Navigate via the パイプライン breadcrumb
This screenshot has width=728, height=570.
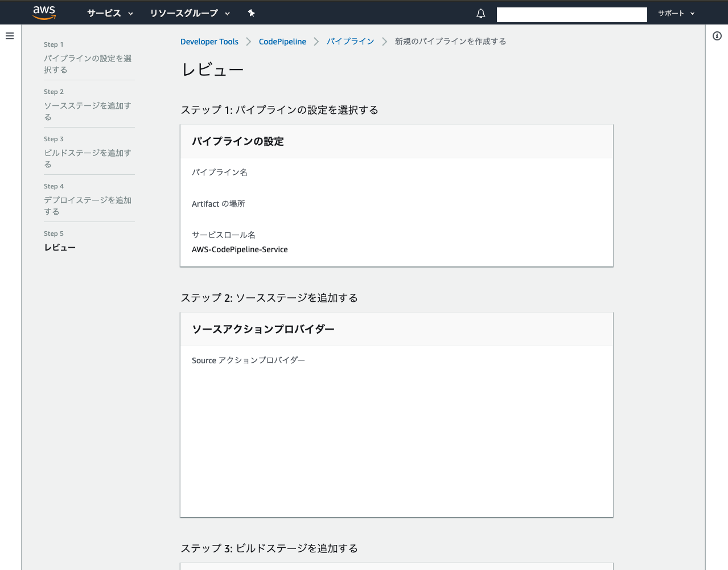click(350, 41)
